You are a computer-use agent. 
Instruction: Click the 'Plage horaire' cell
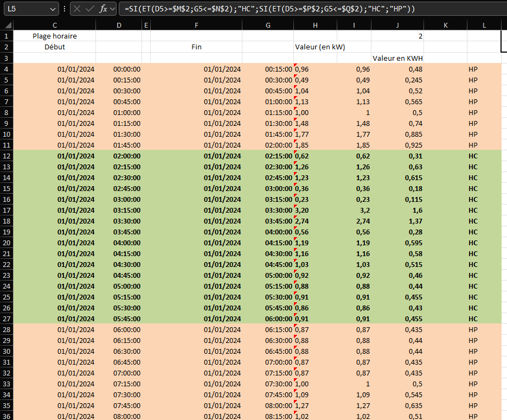tap(54, 36)
